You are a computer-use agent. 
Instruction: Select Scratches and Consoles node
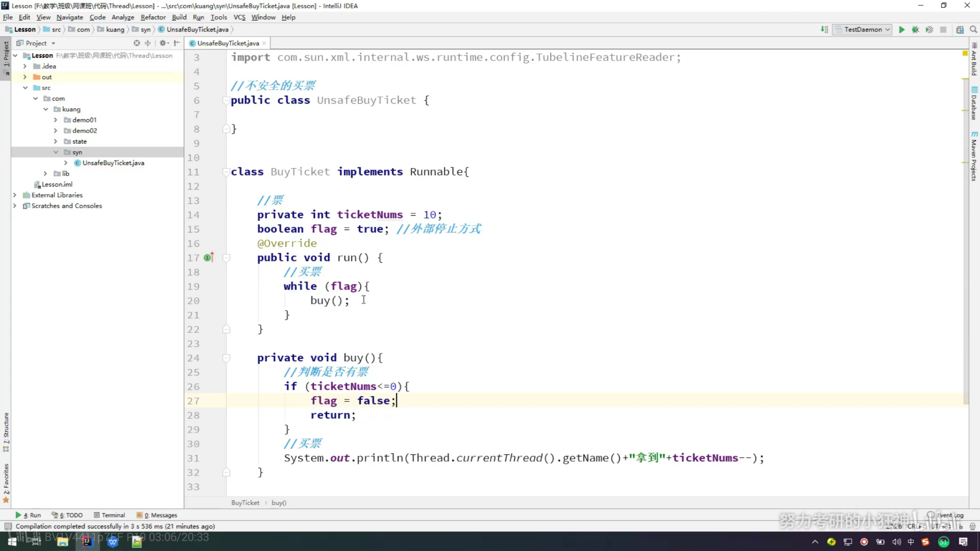coord(67,206)
